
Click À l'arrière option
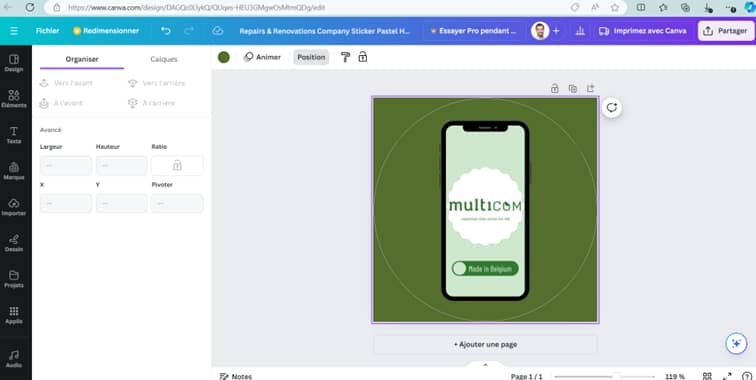pos(151,103)
